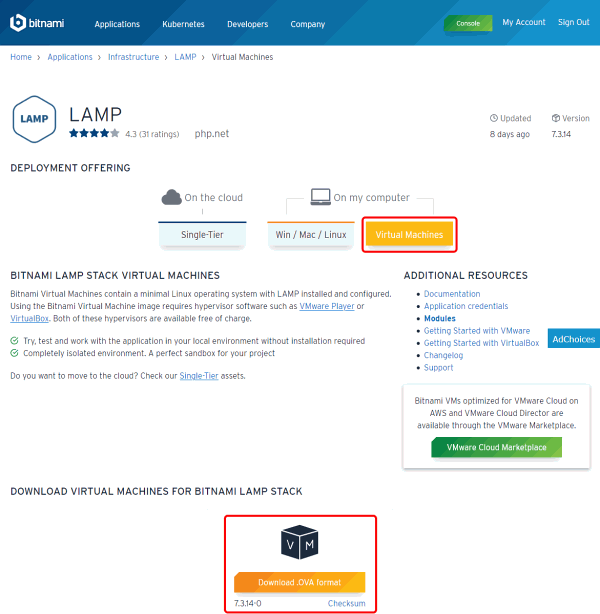Go to Applications breadcrumb
This screenshot has width=600, height=614.
click(70, 57)
